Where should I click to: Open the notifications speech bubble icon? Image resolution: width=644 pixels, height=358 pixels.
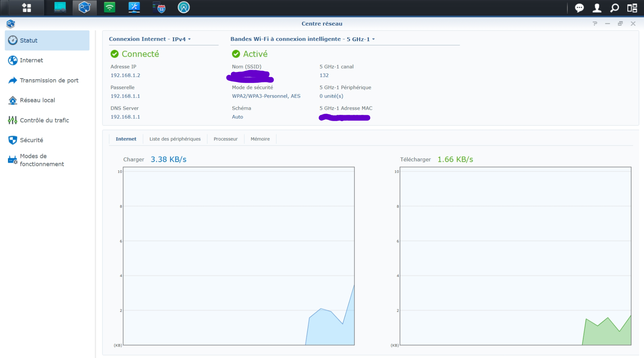[579, 8]
